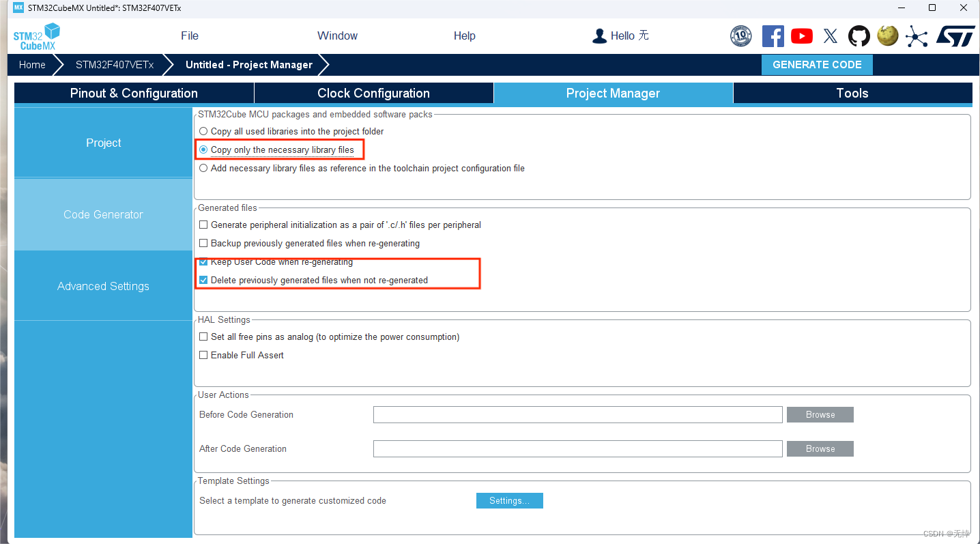Image resolution: width=980 pixels, height=544 pixels.
Task: Enable Full Assert checkbox
Action: click(203, 355)
